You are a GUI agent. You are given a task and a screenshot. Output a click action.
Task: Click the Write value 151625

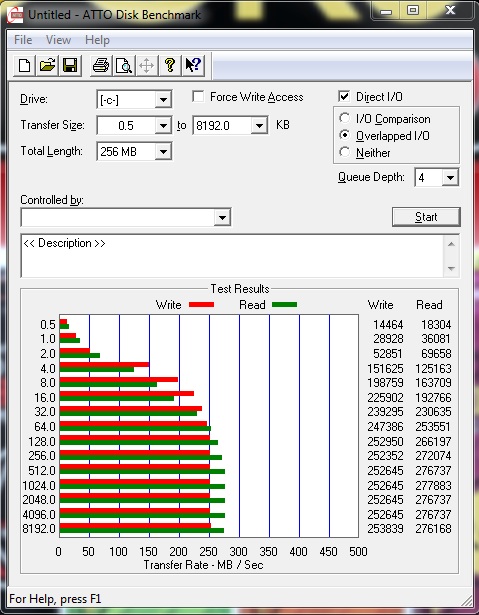pyautogui.click(x=385, y=369)
